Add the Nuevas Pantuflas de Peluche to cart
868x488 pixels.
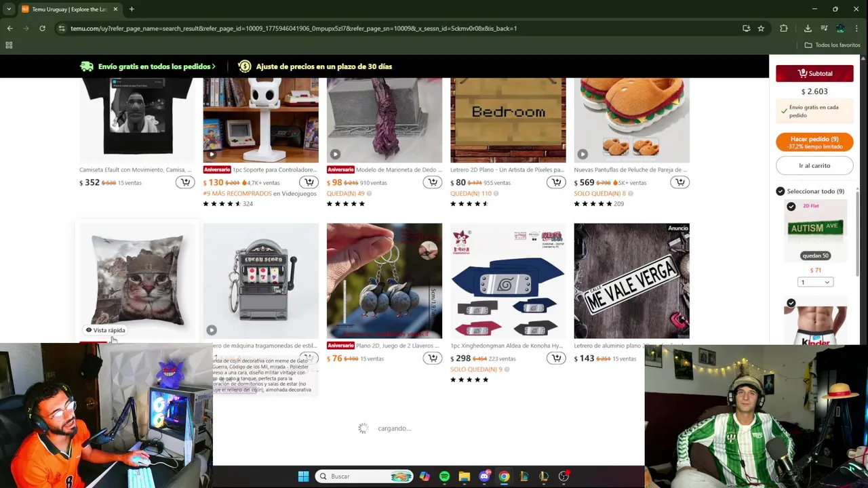(679, 182)
